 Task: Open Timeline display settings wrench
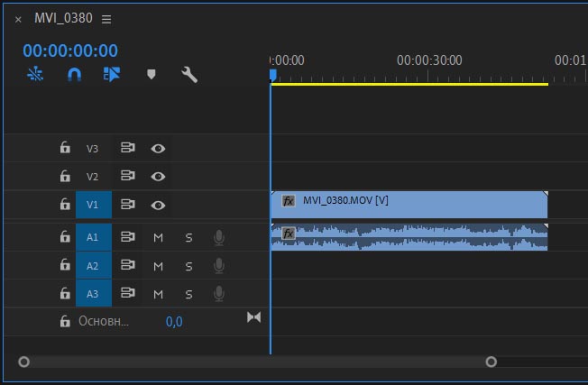(189, 75)
